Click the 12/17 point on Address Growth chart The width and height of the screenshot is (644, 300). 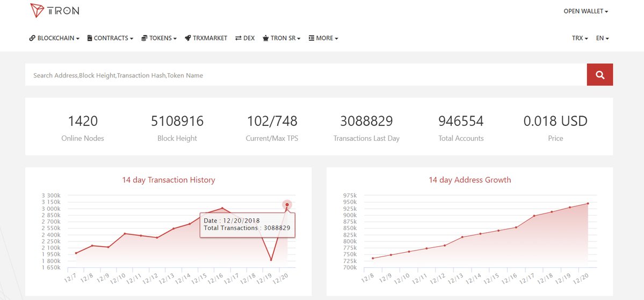pyautogui.click(x=534, y=216)
